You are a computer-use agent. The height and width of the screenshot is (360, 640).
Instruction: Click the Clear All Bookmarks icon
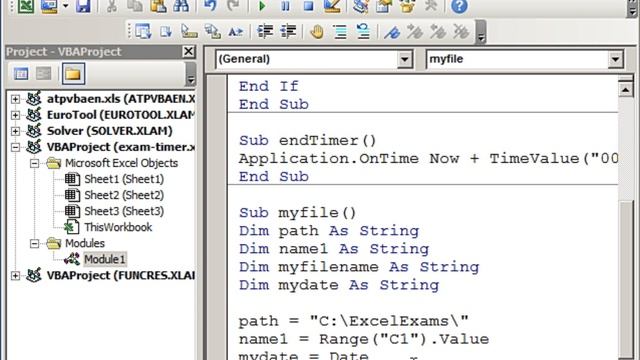point(462,31)
